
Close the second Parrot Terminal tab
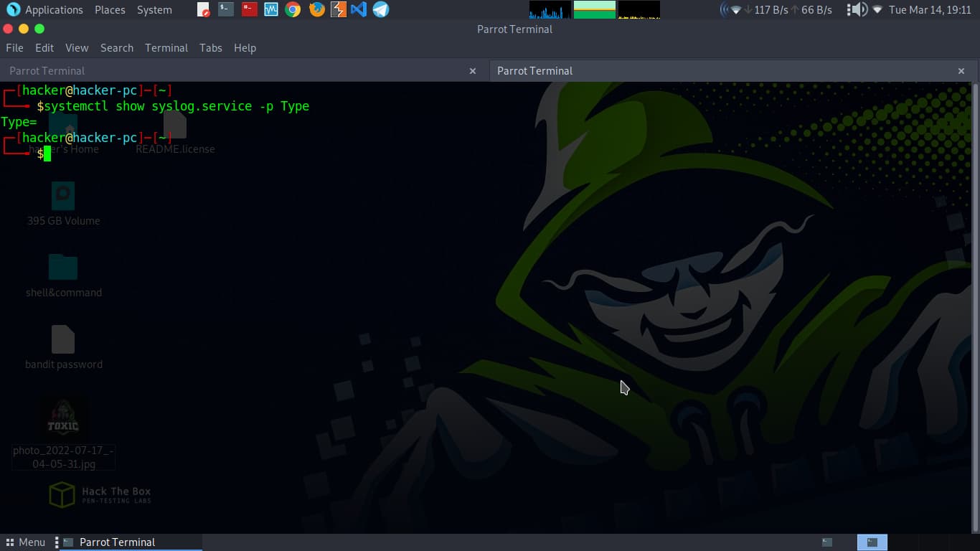(x=961, y=71)
